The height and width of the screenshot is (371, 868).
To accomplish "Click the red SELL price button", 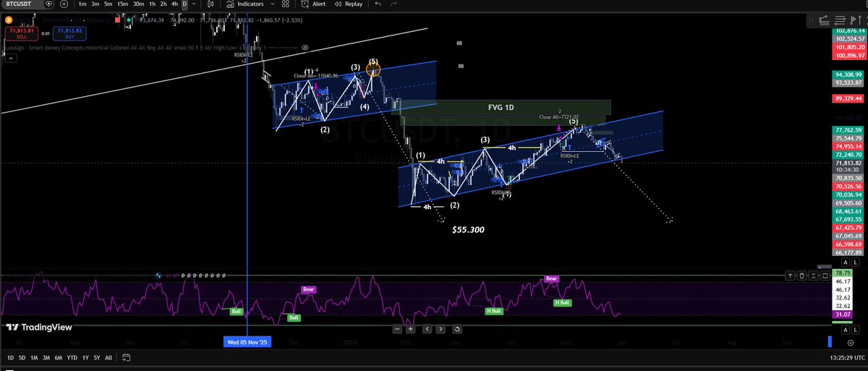I will (x=22, y=34).
